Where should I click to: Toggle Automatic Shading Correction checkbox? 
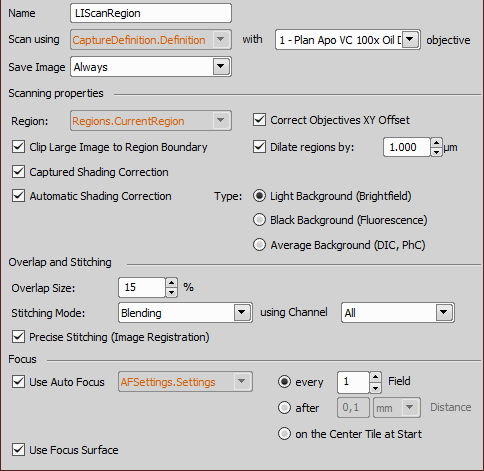pos(18,196)
